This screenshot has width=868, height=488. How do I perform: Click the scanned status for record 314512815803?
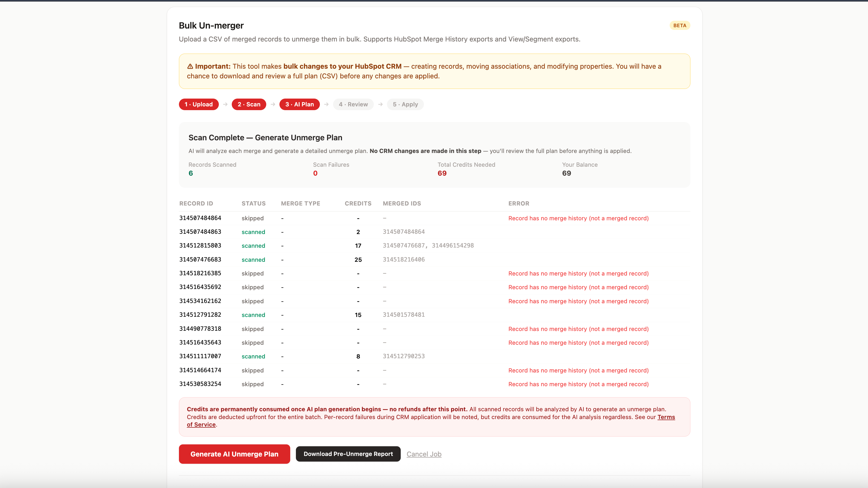253,246
